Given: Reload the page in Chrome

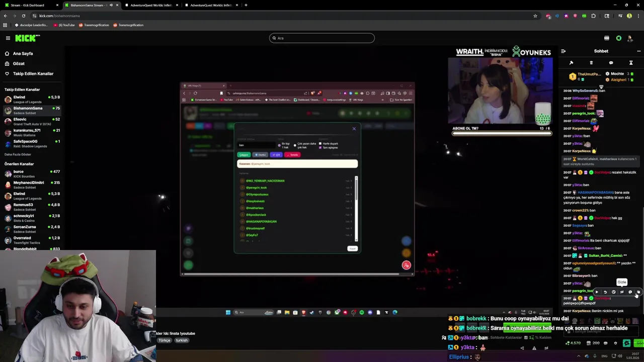Looking at the screenshot, I should (x=23, y=16).
